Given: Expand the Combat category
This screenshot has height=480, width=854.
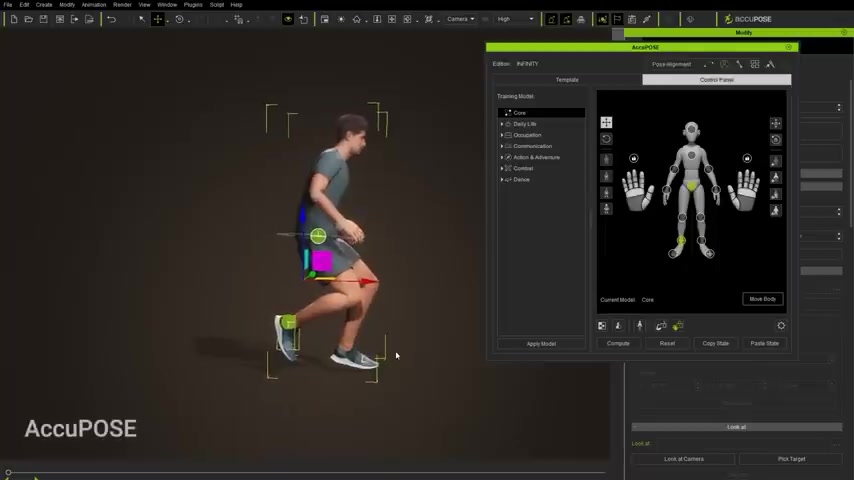Looking at the screenshot, I should tap(502, 168).
